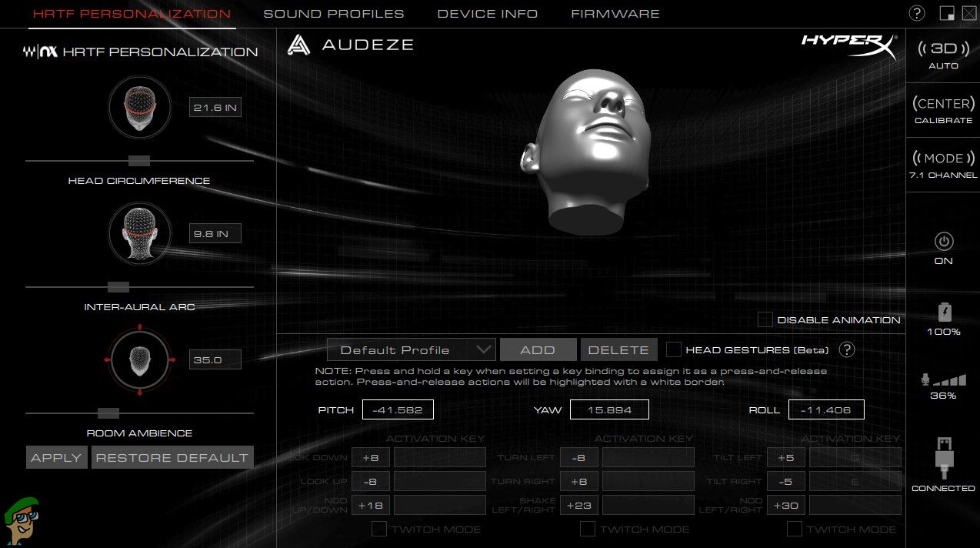
Task: Click the room ambience slider handle
Action: [108, 413]
